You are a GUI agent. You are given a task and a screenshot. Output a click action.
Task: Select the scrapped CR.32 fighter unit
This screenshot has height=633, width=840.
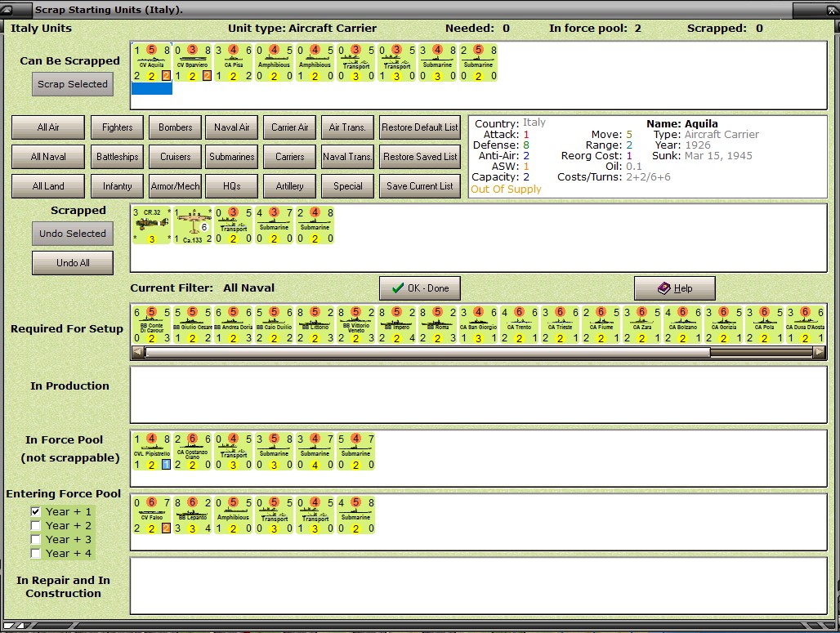151,225
